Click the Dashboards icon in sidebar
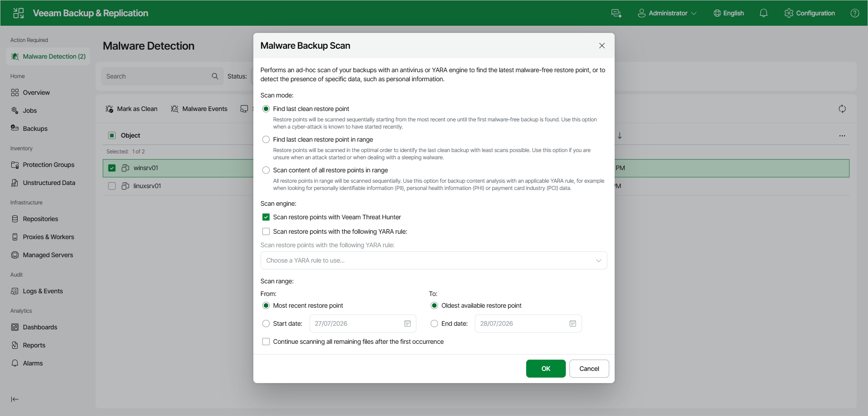Screen dimensions: 868x416 click(x=15, y=327)
